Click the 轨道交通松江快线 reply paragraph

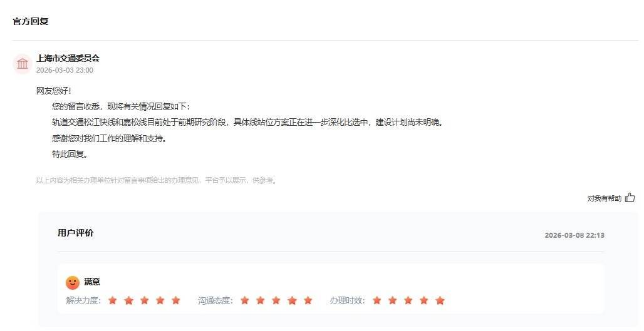[248, 122]
